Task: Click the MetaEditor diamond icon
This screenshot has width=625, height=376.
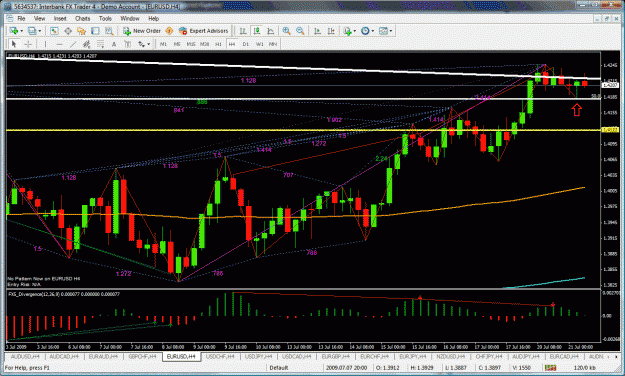Action: pos(169,31)
